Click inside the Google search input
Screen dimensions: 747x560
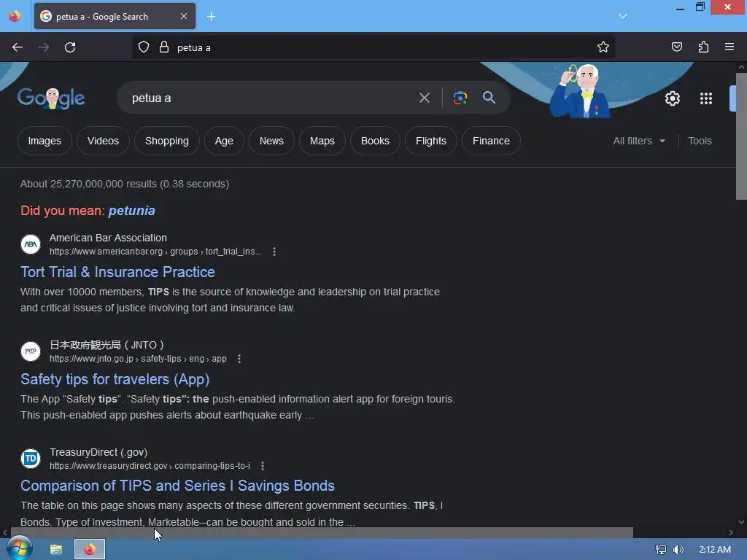(x=267, y=98)
